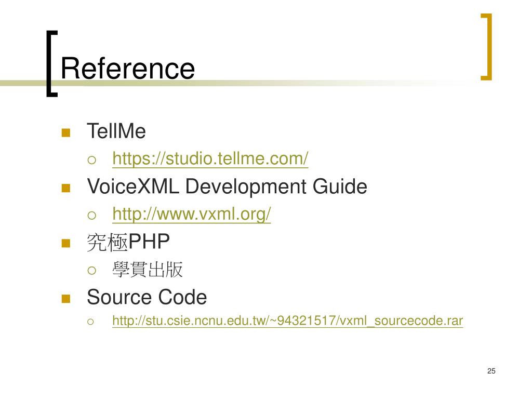Screen dimensions: 532x399
Task: Select the 學貫出版 sub-bullet text
Action: pos(148,270)
